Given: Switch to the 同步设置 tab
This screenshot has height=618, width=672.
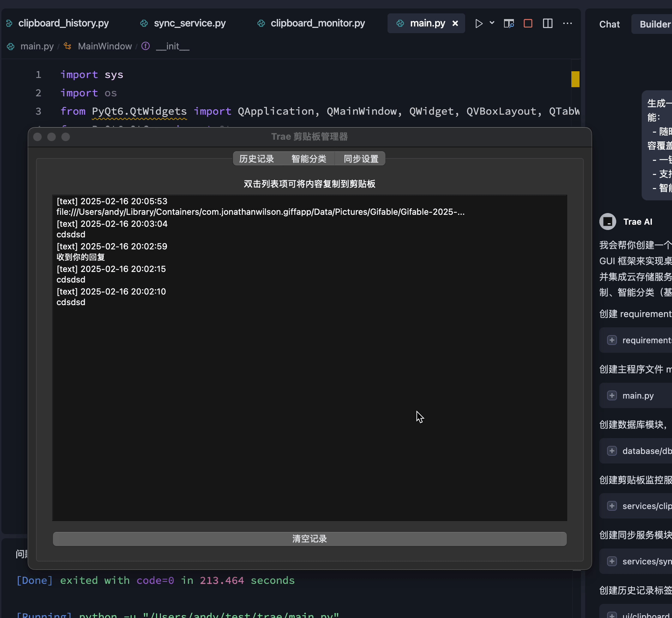Looking at the screenshot, I should 361,159.
